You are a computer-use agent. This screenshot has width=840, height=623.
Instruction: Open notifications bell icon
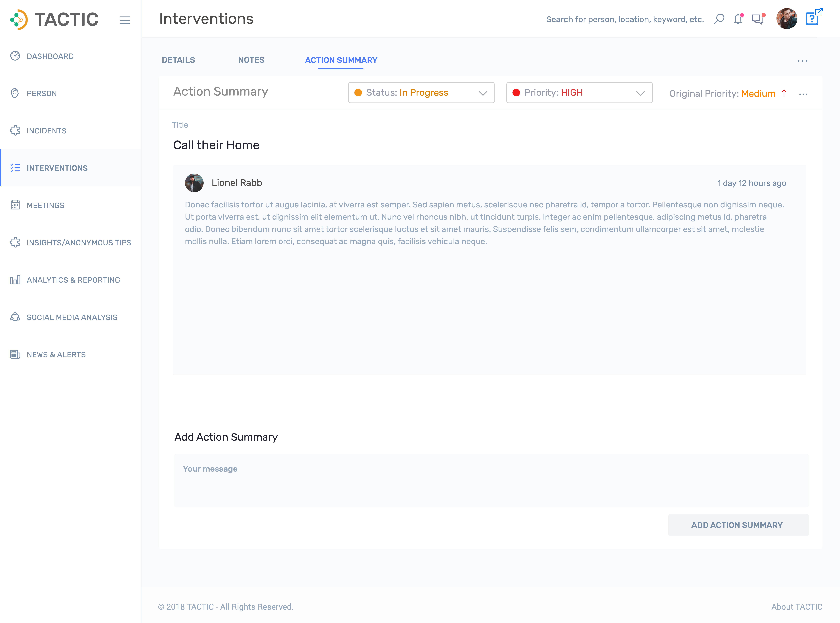tap(738, 19)
